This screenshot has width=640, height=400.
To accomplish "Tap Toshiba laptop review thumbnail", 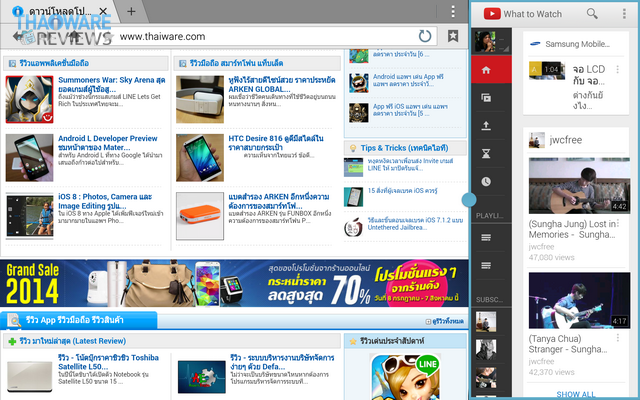I will (x=30, y=376).
